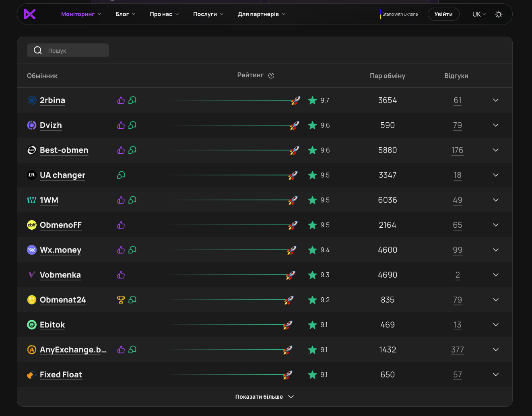
Task: Click the site logo in the navbar
Action: point(30,14)
